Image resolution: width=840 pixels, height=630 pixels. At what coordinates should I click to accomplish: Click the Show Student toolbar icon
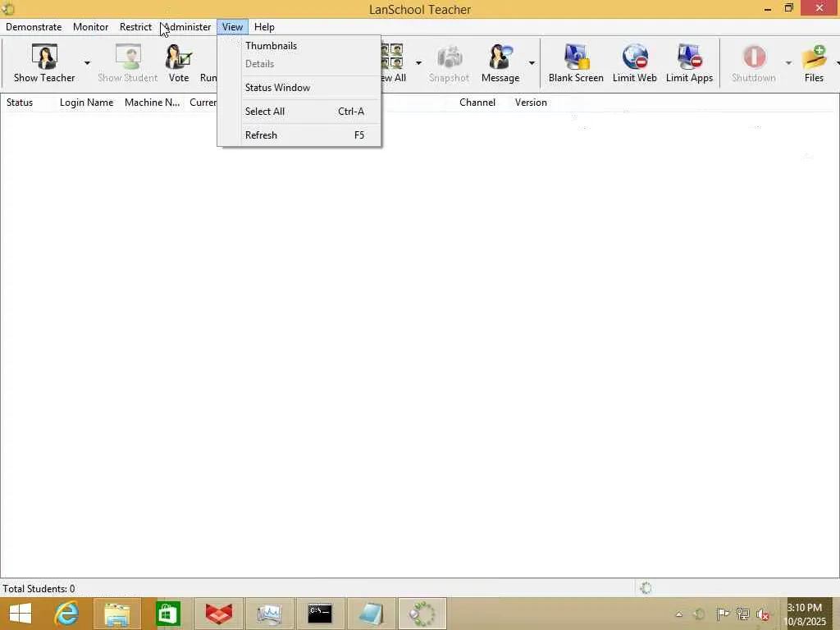(127, 63)
